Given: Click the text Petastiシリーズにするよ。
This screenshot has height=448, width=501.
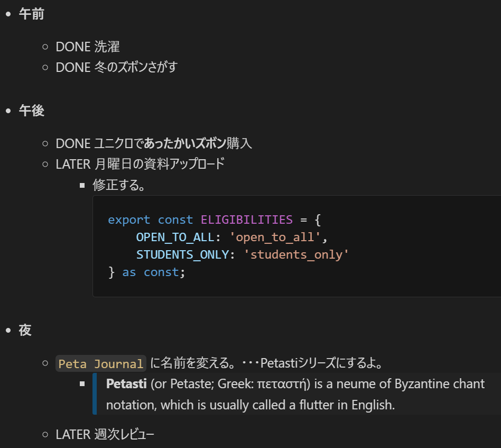Looking at the screenshot, I should (x=321, y=363).
